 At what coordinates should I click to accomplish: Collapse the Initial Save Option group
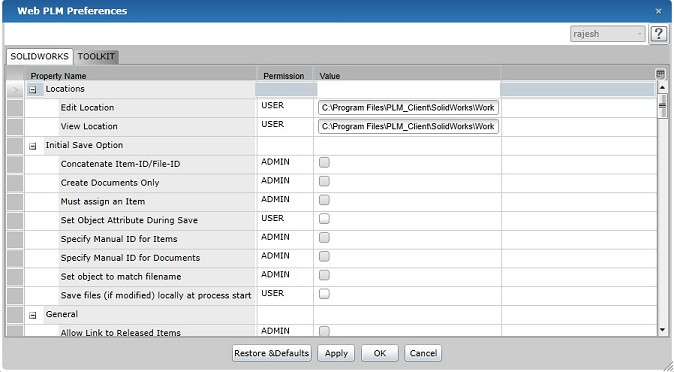[x=33, y=146]
